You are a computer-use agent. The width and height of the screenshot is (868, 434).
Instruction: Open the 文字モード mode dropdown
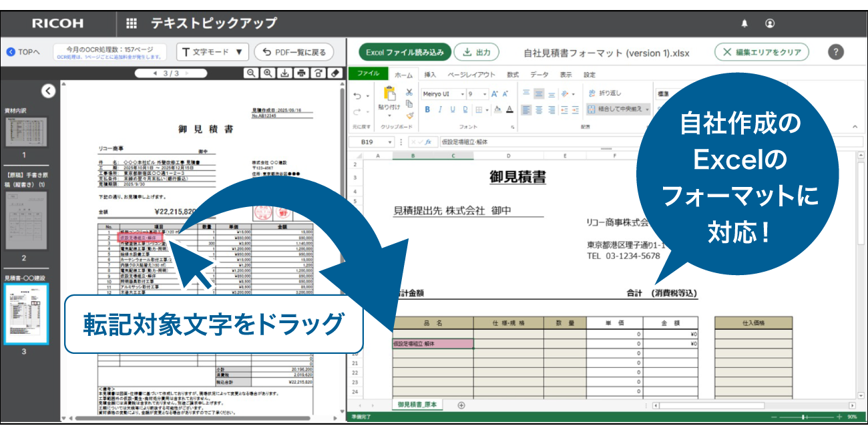coord(212,52)
